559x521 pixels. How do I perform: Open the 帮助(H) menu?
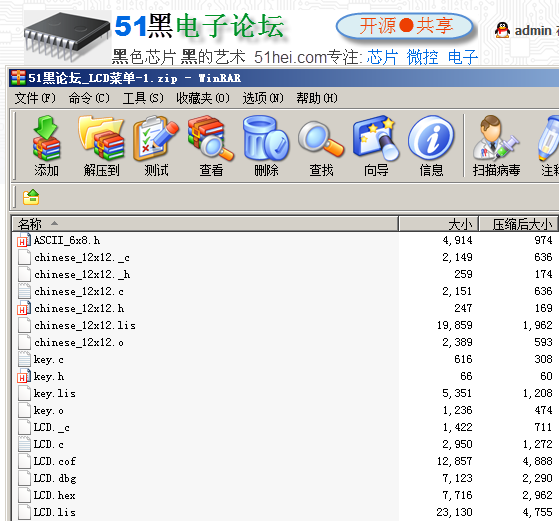pyautogui.click(x=317, y=98)
